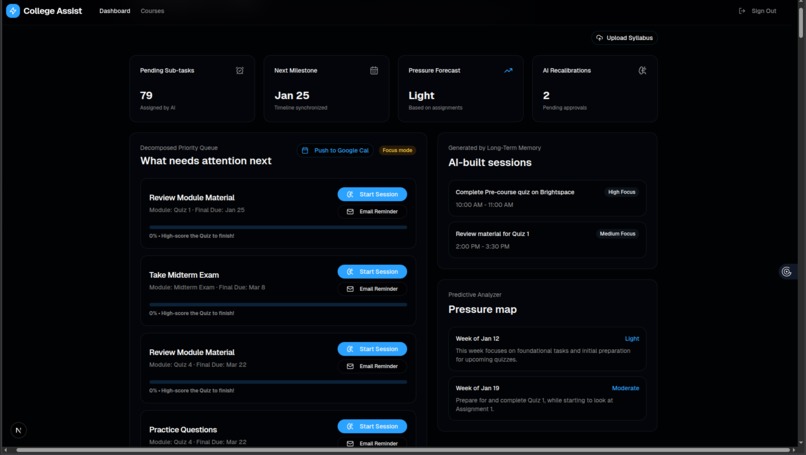Click the floating assistant icon on right edge
This screenshot has width=806, height=455.
tap(786, 272)
